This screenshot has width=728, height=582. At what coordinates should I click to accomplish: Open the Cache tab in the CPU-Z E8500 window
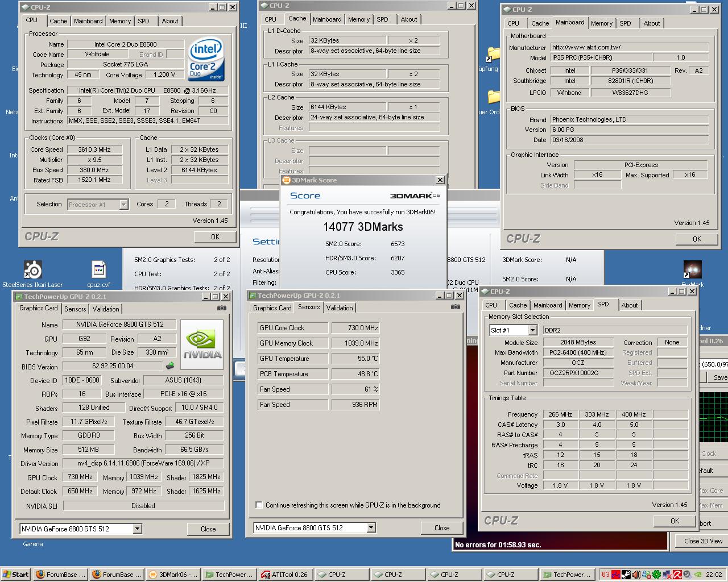[59, 21]
